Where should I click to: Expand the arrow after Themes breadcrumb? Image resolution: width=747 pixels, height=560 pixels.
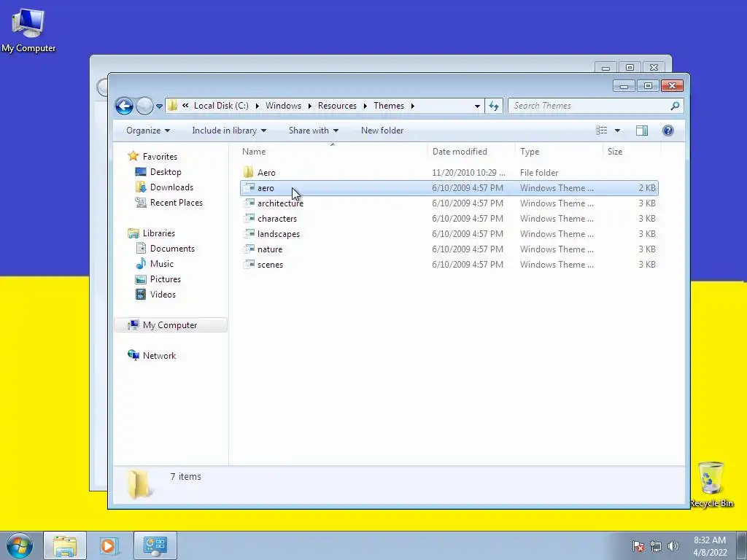click(413, 106)
